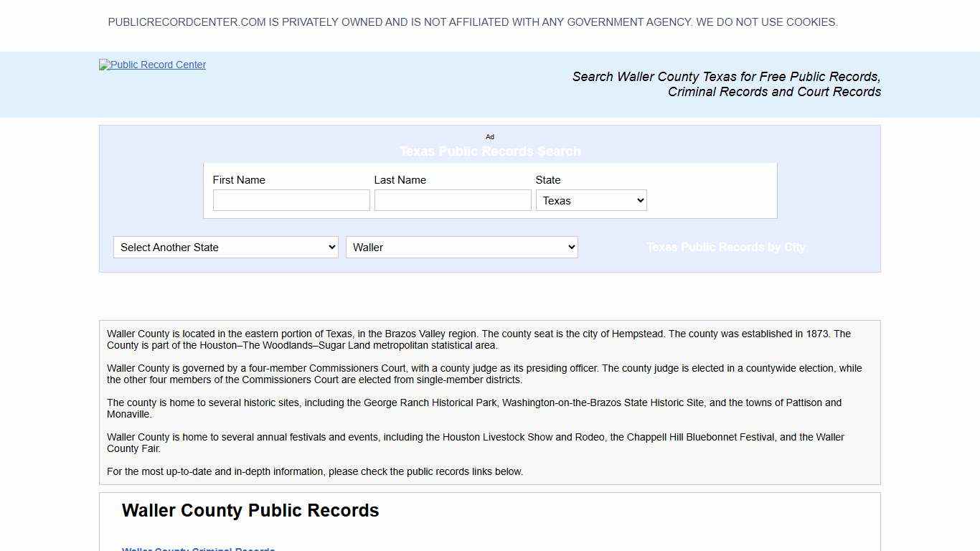Click the First Name input field
This screenshot has width=980, height=551.
pyautogui.click(x=291, y=200)
